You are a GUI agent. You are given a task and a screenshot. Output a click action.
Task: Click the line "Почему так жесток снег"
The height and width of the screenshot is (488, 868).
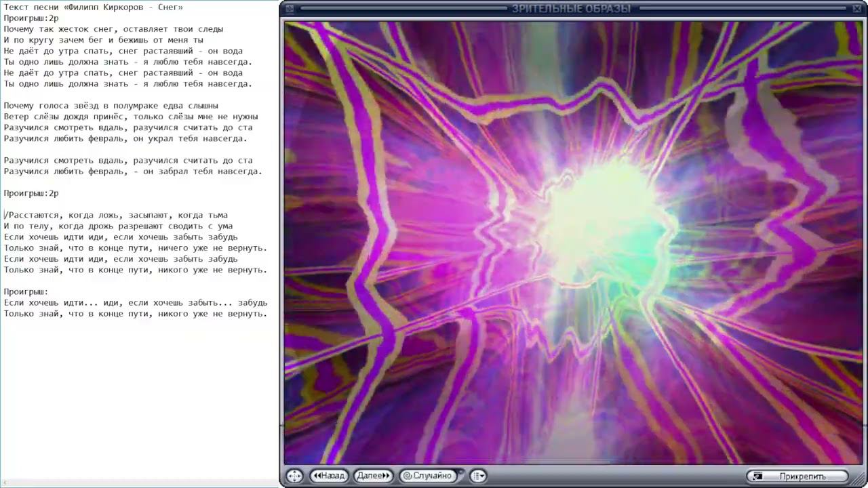[x=113, y=29]
